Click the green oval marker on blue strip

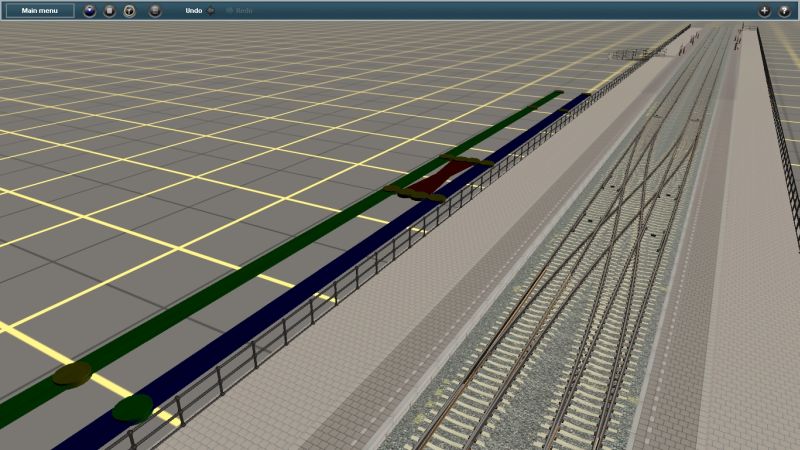click(132, 407)
